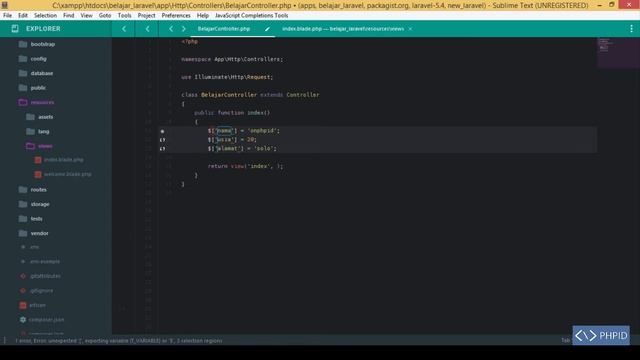Open the Edit menu
The height and width of the screenshot is (360, 640).
click(x=23, y=16)
